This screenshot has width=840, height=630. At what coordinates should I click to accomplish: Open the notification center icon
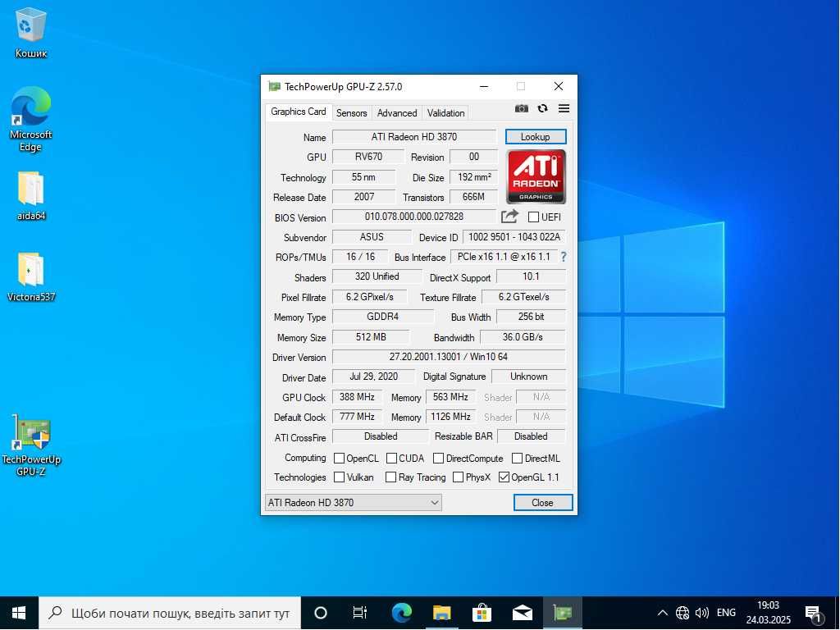click(x=814, y=614)
